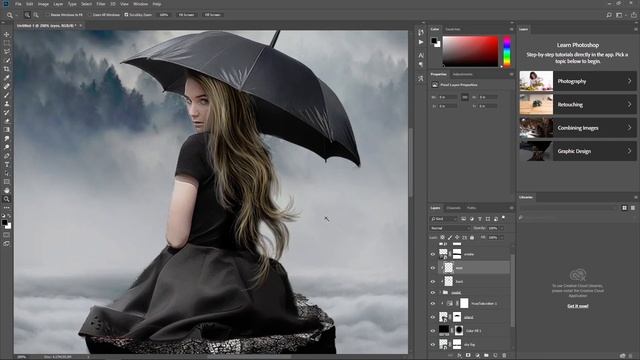Expand the Combining Images tutorials chevron
This screenshot has width=640, height=360.
pyautogui.click(x=629, y=128)
